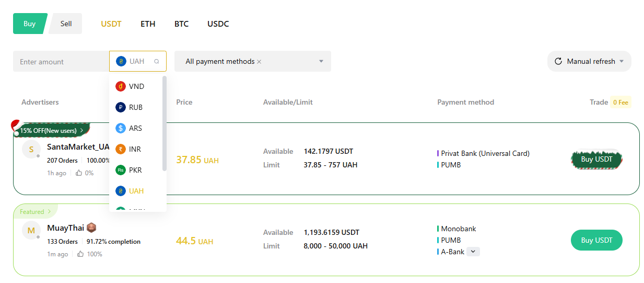Click Payment method column header

click(465, 102)
